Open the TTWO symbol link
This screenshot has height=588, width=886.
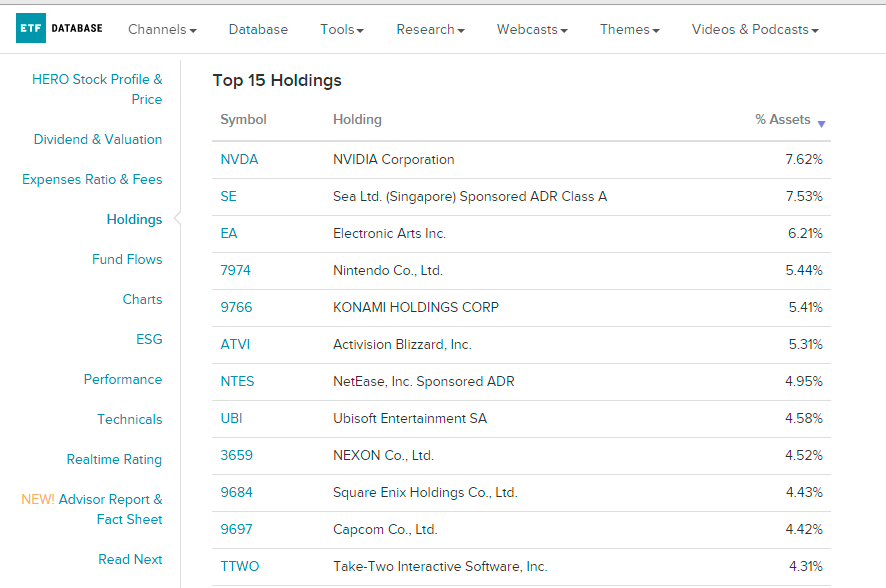click(240, 567)
